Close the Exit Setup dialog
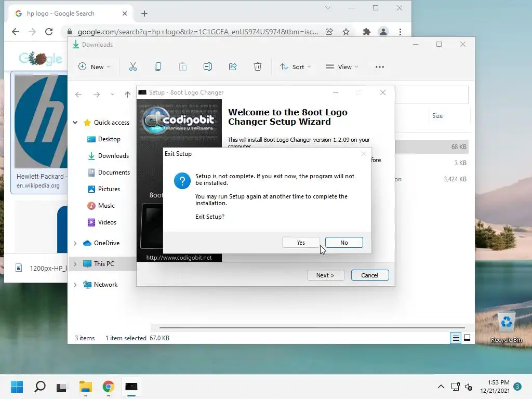Image resolution: width=532 pixels, height=399 pixels. 363,154
